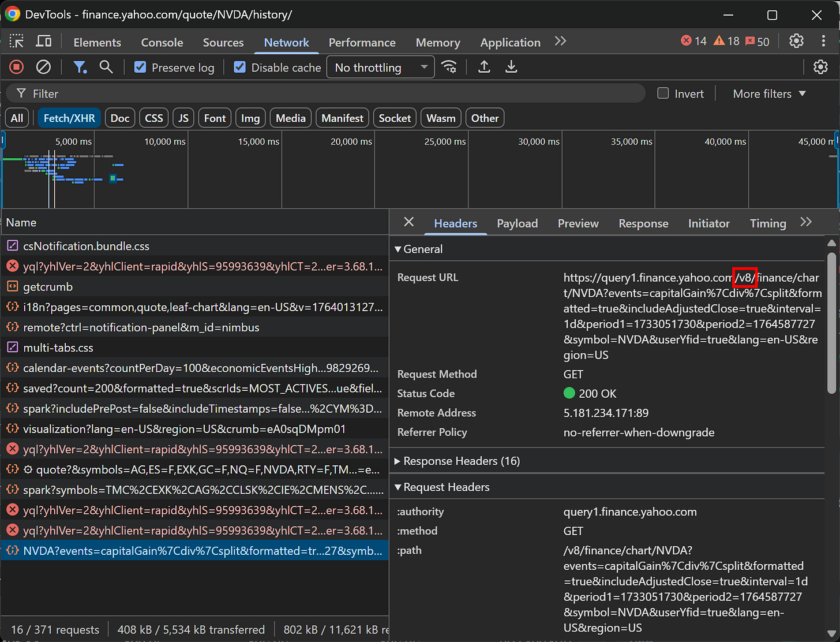Switch to the Payload tab
840x642 pixels.
517,223
